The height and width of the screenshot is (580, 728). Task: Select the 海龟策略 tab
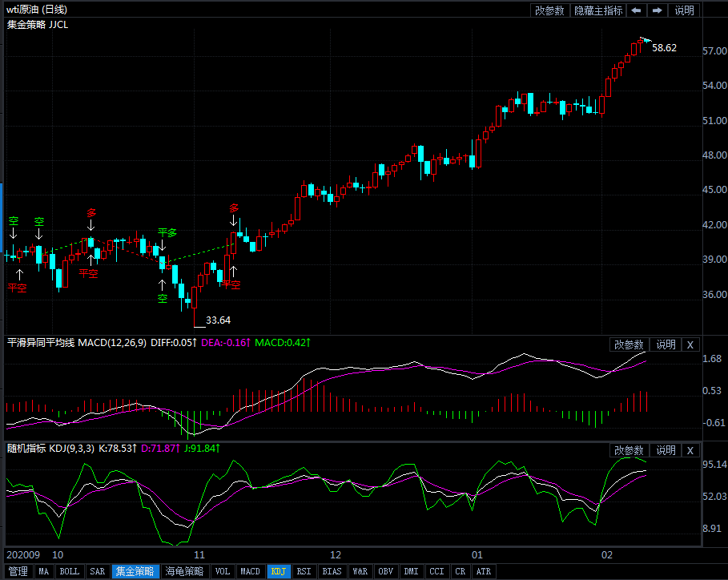[x=184, y=571]
